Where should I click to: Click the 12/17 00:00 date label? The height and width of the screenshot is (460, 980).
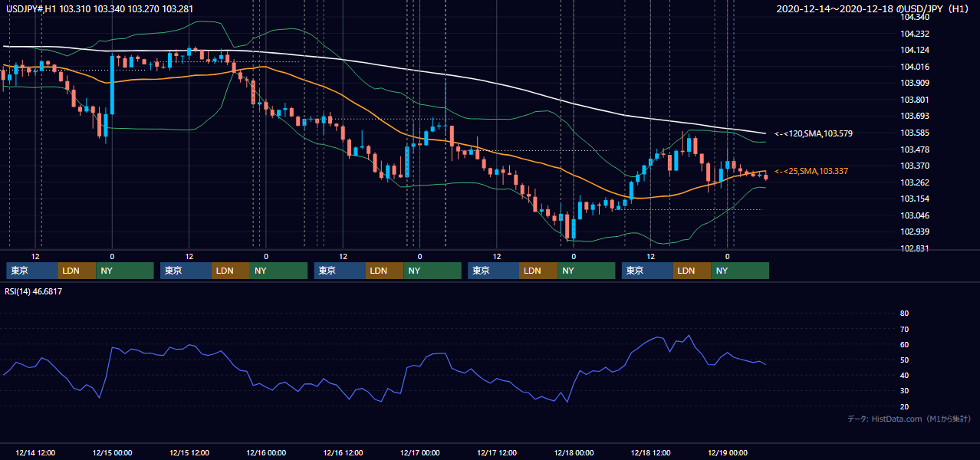click(419, 452)
